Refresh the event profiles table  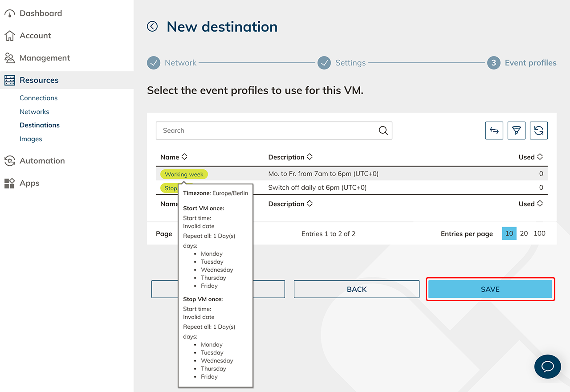point(538,131)
